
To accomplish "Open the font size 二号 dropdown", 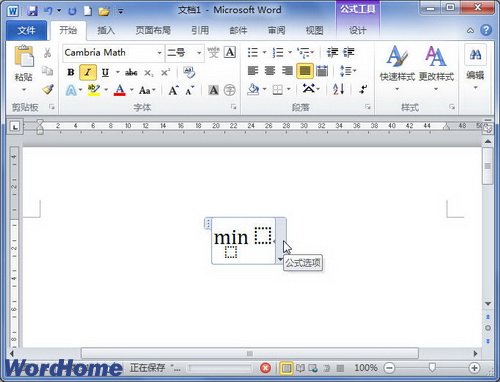I will (199, 53).
